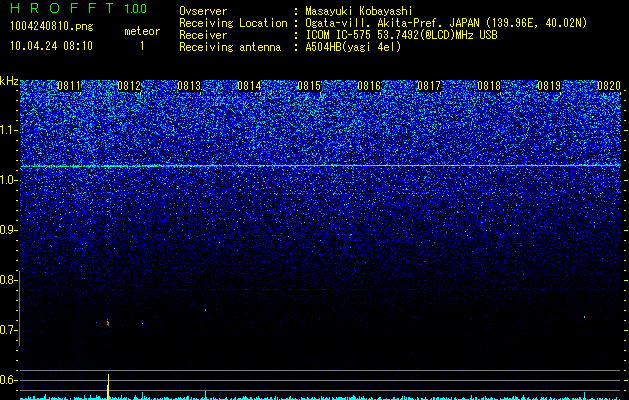Click the 0.6 frequency axis label
Image resolution: width=629 pixels, height=400 pixels.
click(8, 380)
